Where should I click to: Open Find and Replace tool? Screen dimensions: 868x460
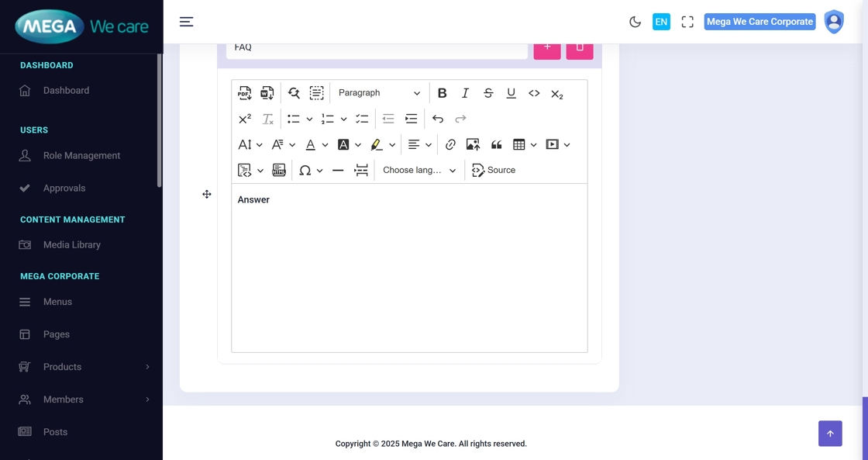point(294,93)
